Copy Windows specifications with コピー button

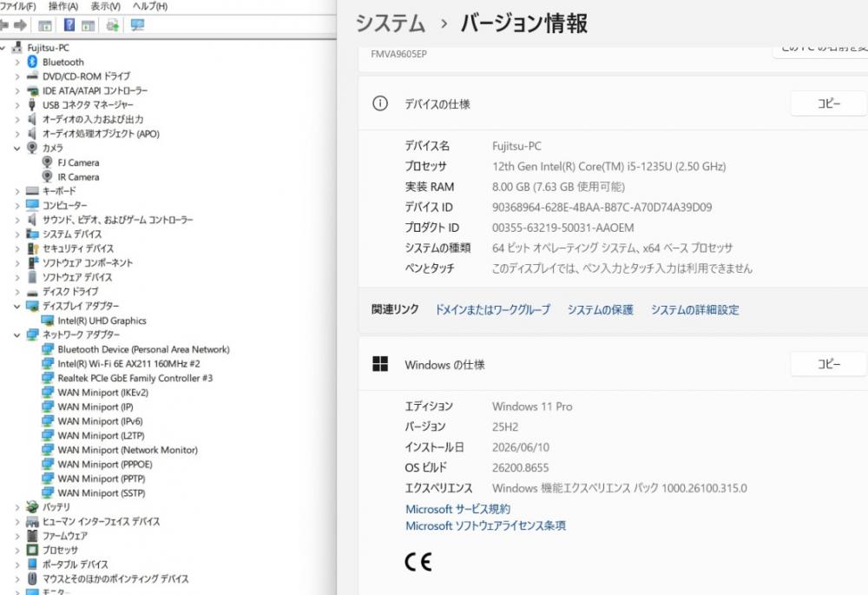pos(828,364)
